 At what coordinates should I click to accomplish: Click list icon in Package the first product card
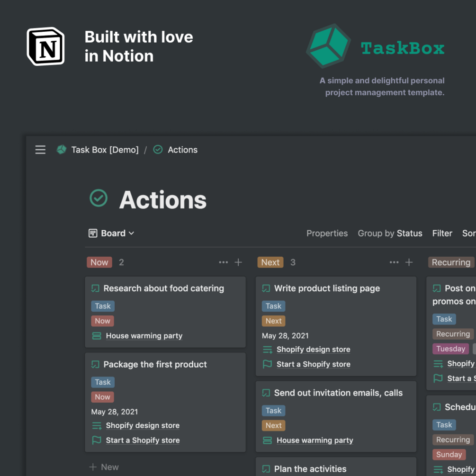click(x=97, y=426)
